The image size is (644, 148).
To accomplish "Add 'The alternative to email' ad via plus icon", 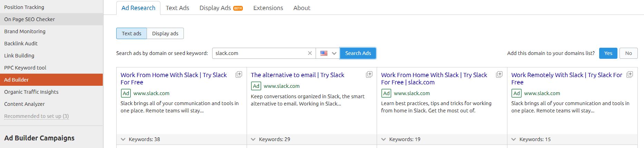I will [x=369, y=74].
